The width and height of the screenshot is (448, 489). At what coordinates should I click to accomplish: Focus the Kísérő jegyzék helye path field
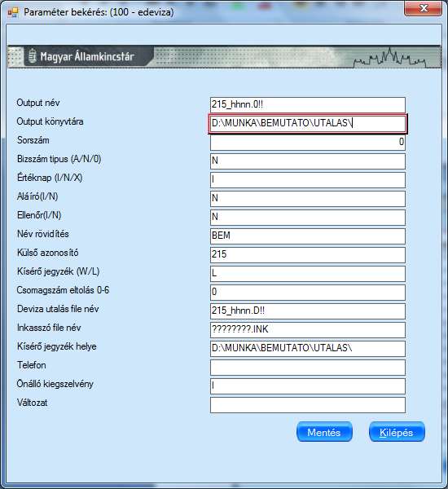tap(308, 348)
